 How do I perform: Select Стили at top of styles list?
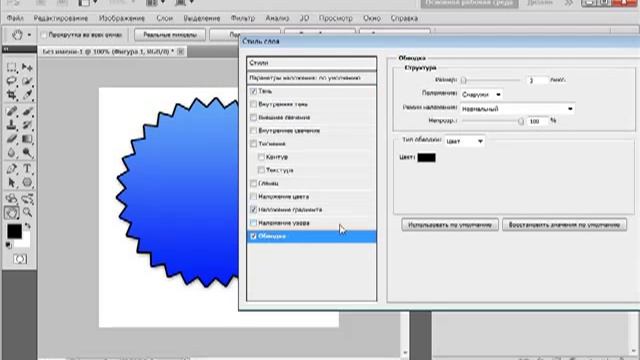click(311, 63)
